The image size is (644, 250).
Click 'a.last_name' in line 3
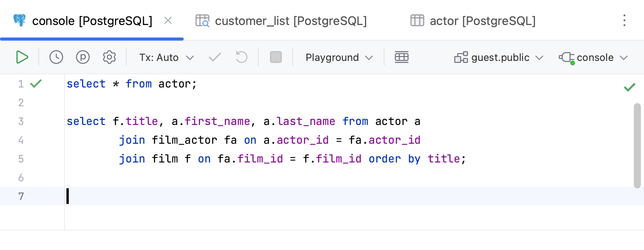pyautogui.click(x=299, y=121)
